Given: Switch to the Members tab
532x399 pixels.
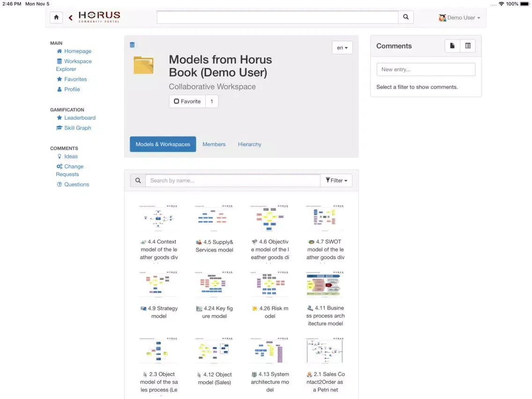Looking at the screenshot, I should tap(214, 144).
